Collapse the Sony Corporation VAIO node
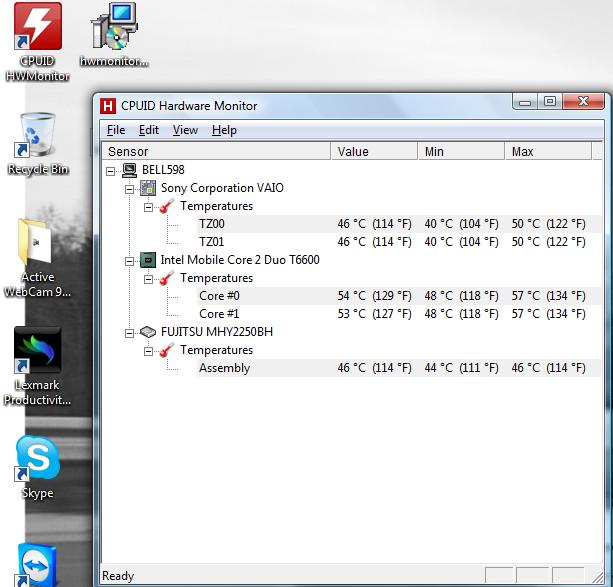613x587 pixels. point(129,189)
